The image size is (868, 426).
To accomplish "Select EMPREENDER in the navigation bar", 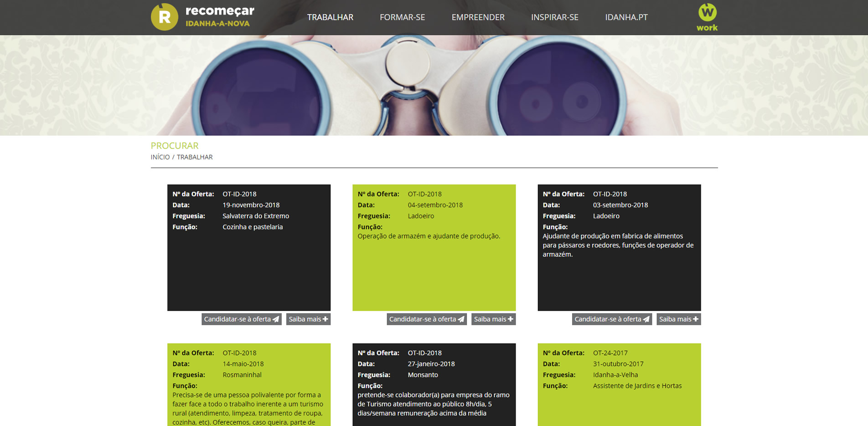I will (478, 17).
